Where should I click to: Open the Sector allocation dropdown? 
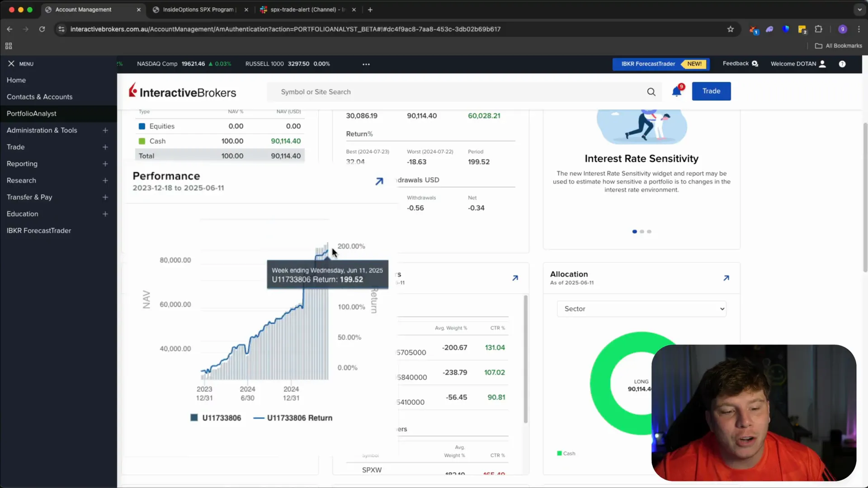[642, 309]
